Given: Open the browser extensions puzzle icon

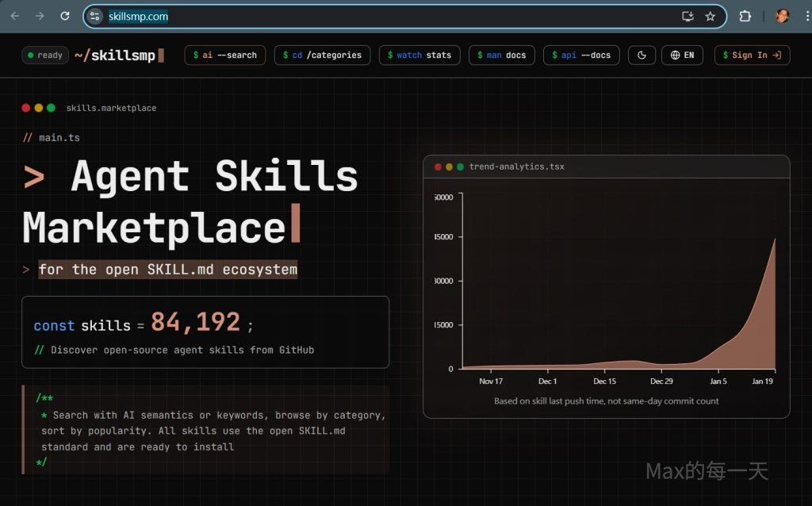Looking at the screenshot, I should 745,16.
